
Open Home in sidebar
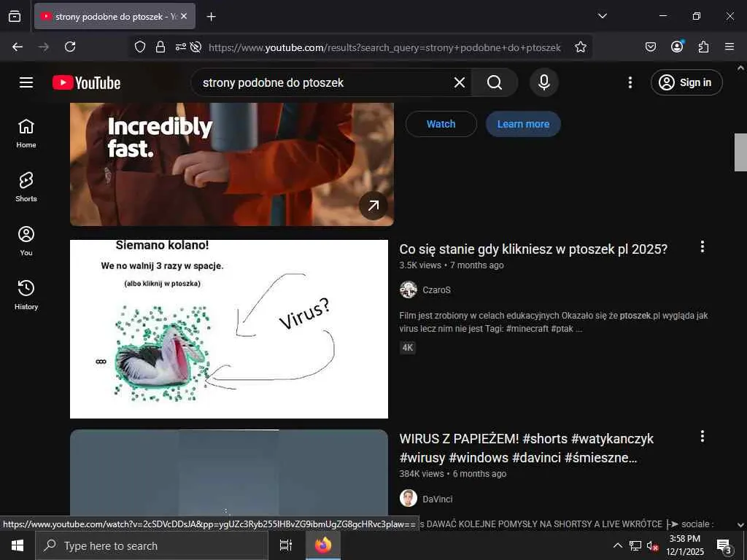coord(26,133)
